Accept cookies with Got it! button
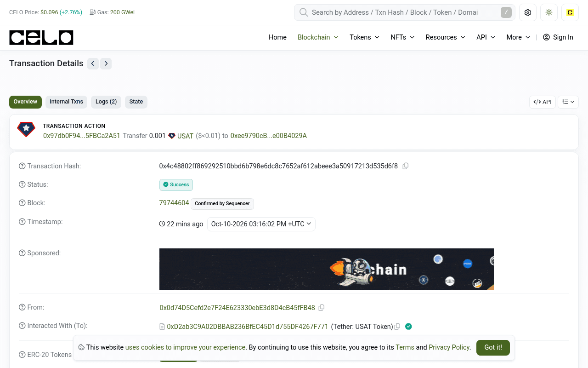Screen dimensions: 588x368 (x=493, y=348)
